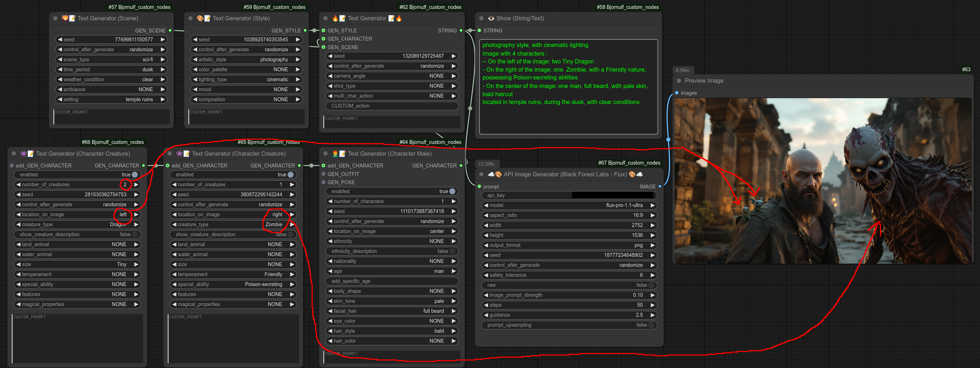The width and height of the screenshot is (980, 368).
Task: Click the pencil-note icon on Character Creature node #65
Action: (x=186, y=154)
